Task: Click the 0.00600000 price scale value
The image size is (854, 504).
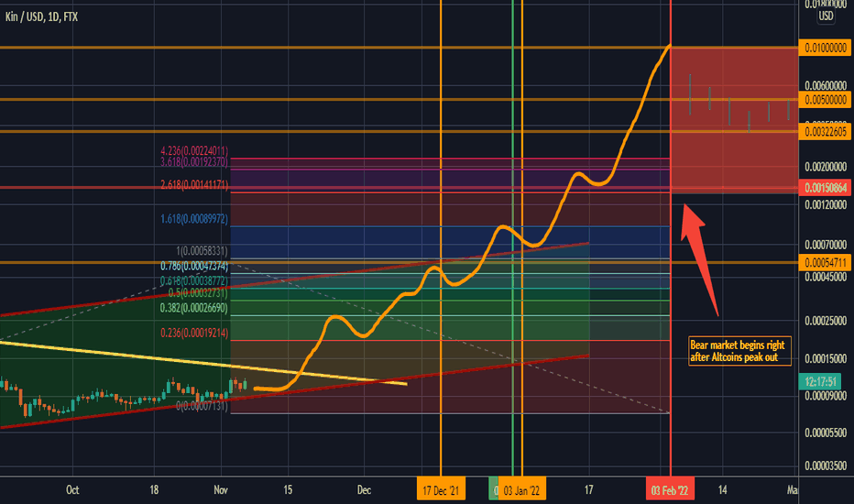Action: pyautogui.click(x=826, y=85)
